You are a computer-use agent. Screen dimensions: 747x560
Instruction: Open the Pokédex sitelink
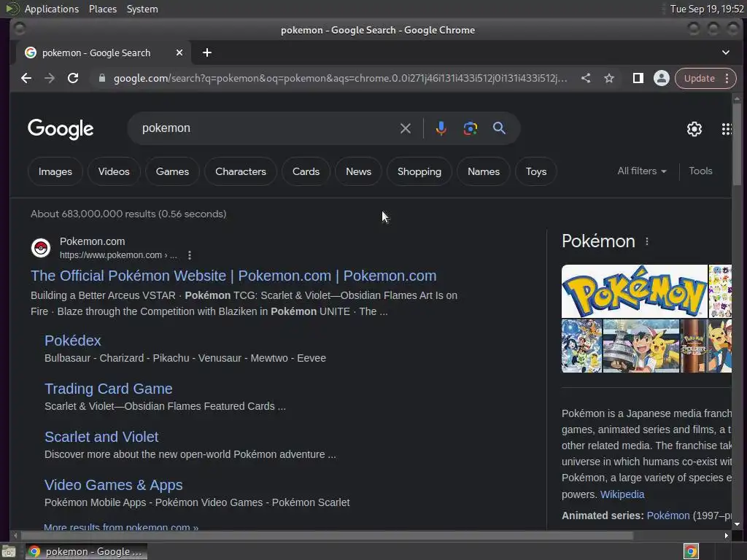[73, 341]
